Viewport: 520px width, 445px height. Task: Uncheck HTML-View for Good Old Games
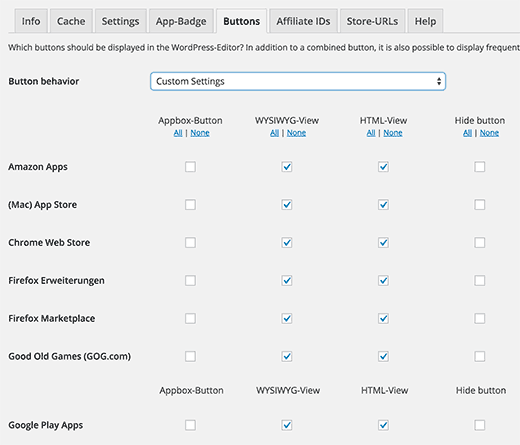383,357
